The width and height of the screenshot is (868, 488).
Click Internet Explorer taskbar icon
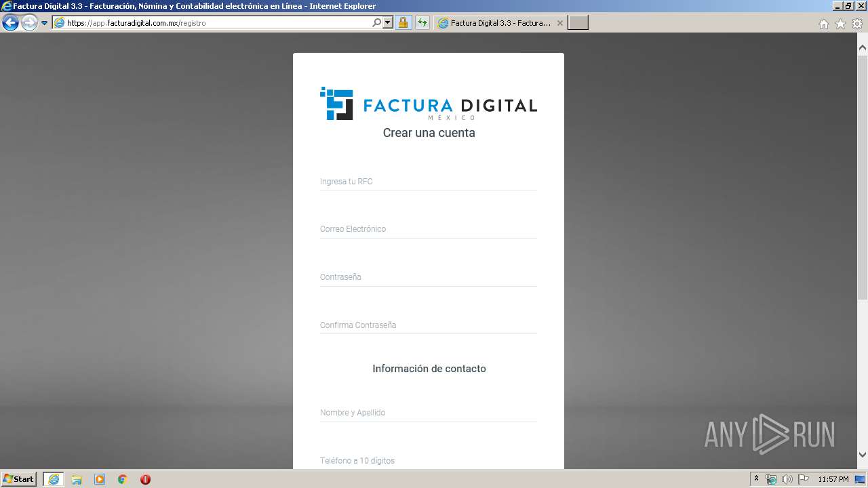[54, 479]
